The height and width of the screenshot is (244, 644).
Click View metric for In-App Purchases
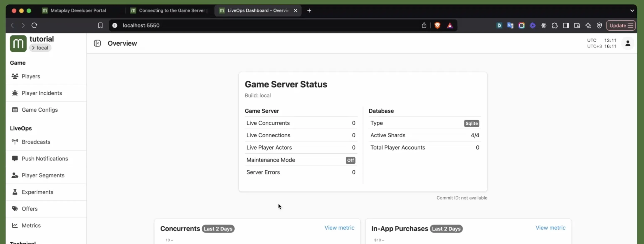pyautogui.click(x=551, y=228)
